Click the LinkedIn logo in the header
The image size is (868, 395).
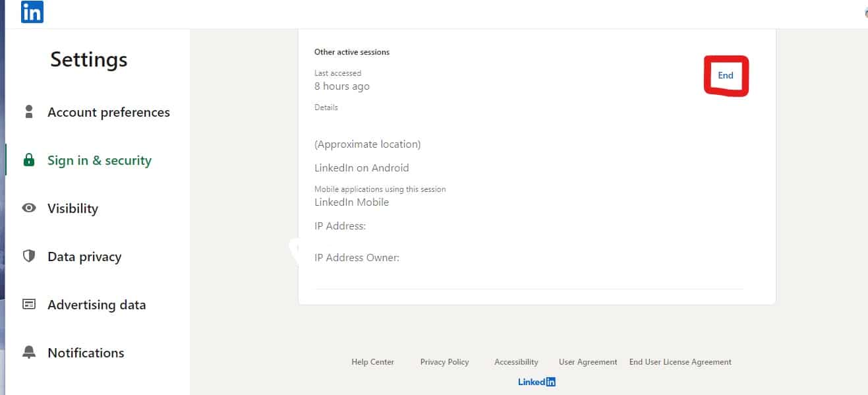click(x=32, y=12)
